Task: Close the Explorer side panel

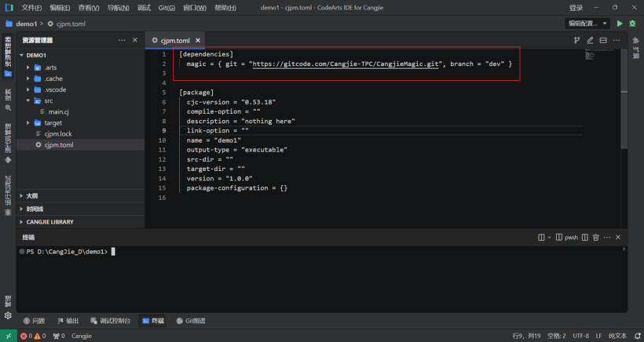Action: pos(135,40)
